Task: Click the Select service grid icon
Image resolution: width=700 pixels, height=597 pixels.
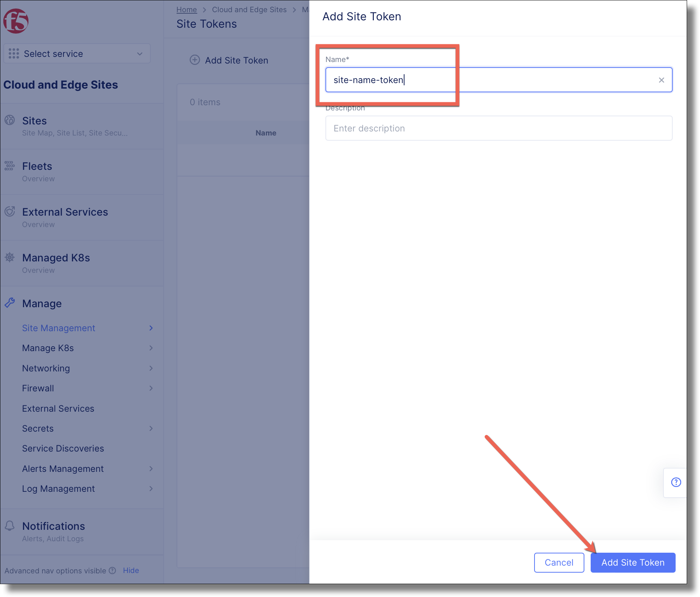Action: (14, 54)
